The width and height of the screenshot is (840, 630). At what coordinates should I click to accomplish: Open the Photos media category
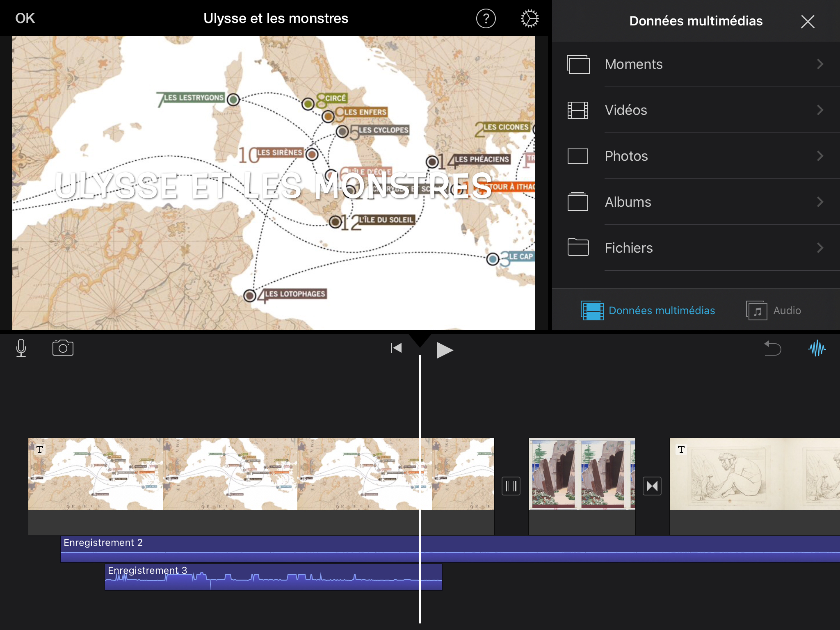click(x=696, y=156)
